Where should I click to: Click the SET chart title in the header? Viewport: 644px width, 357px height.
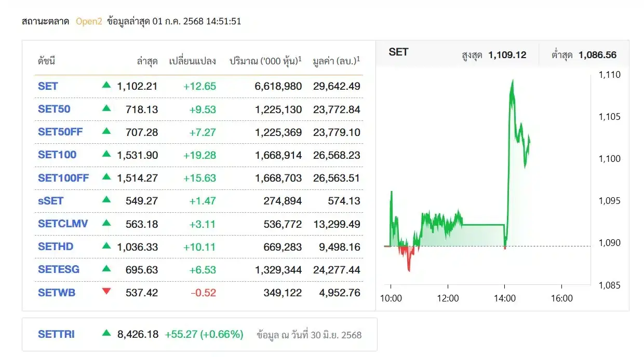[x=398, y=52]
